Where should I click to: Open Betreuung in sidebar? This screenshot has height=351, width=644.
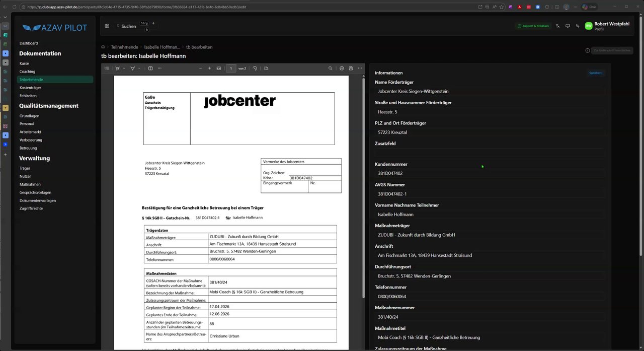click(28, 148)
